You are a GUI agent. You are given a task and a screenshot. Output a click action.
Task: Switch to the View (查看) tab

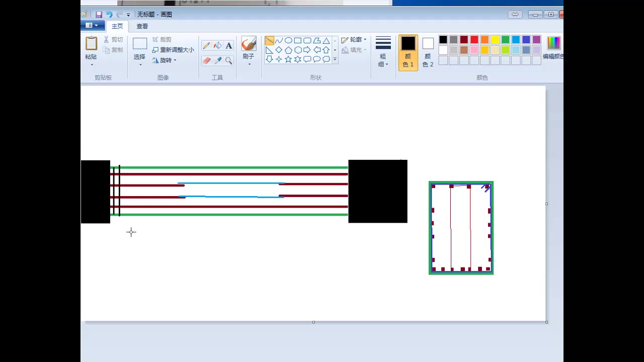tap(142, 26)
